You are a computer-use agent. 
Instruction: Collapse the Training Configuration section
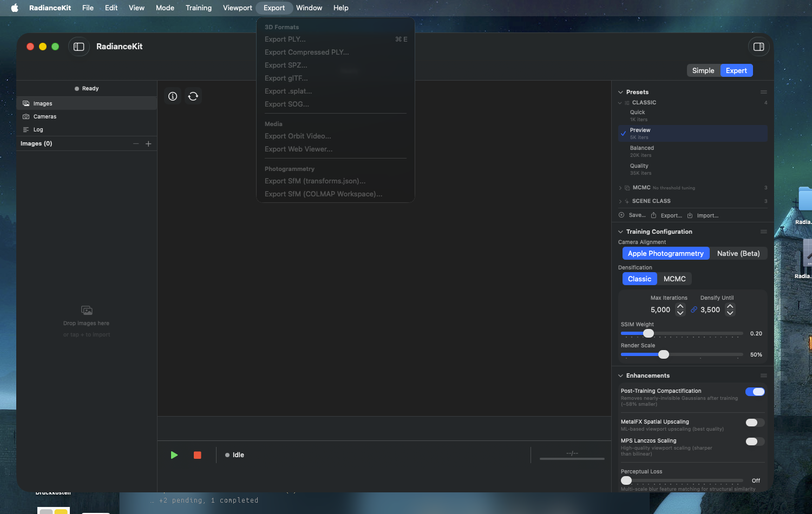coord(621,232)
